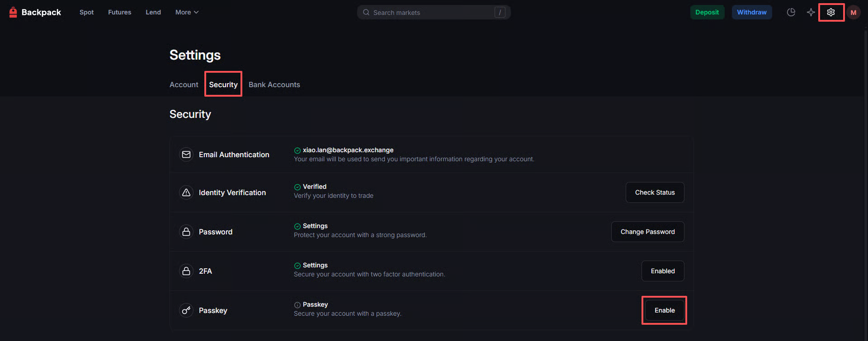This screenshot has height=341, width=868.
Task: Open the settings gear icon
Action: coord(831,12)
